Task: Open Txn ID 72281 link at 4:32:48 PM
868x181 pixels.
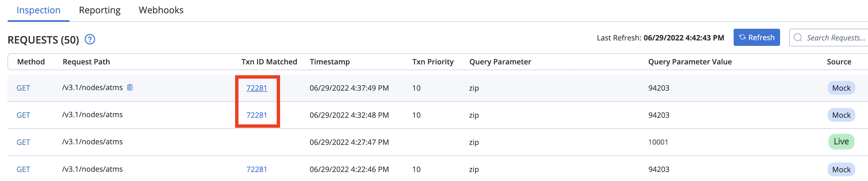Action: 257,115
